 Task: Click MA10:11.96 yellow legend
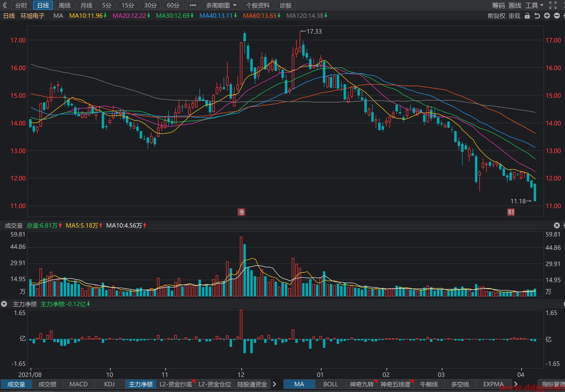(x=88, y=16)
